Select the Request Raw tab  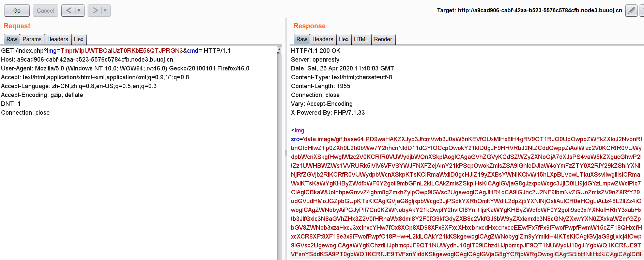pos(12,39)
